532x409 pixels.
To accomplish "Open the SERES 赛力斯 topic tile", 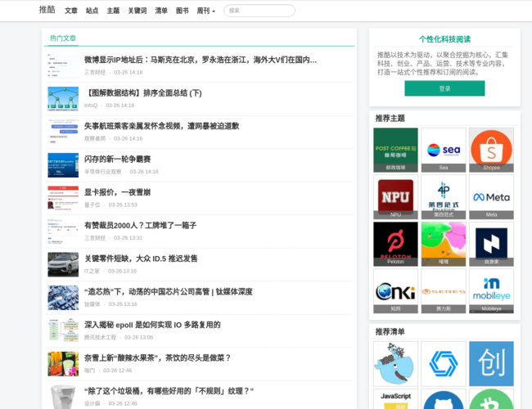I will tap(444, 291).
